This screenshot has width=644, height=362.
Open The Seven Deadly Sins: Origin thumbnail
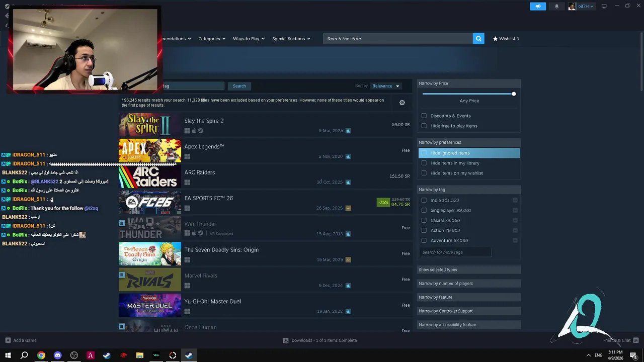pyautogui.click(x=150, y=254)
